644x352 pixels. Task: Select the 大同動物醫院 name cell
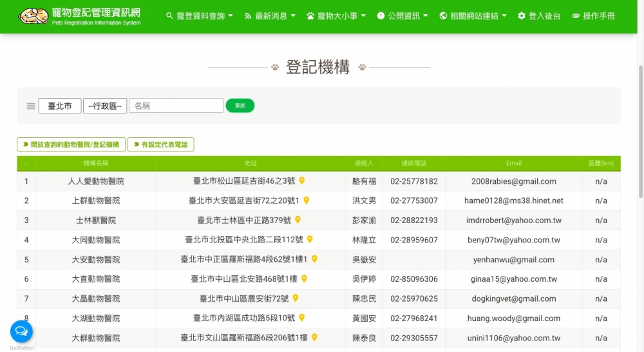tap(96, 240)
